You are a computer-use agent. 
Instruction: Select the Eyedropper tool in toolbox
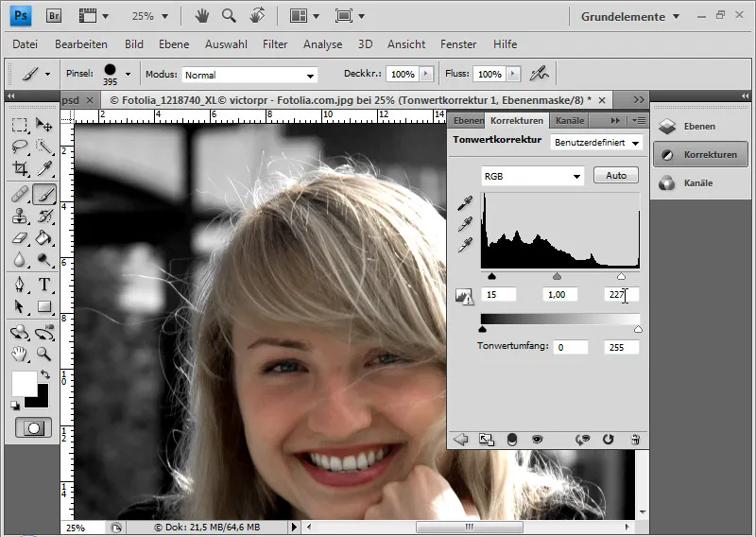click(x=44, y=168)
